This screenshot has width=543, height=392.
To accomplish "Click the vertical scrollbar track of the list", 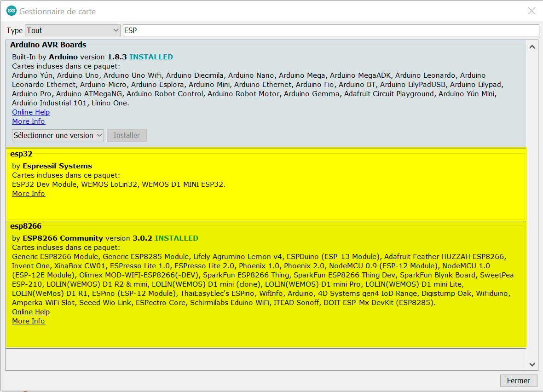I will coord(532,207).
